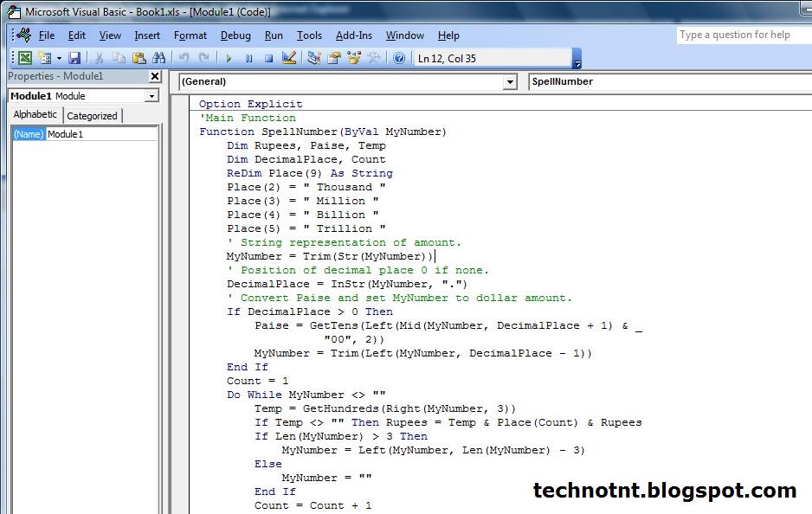Open Visual Basic Help question icon

tap(399, 58)
